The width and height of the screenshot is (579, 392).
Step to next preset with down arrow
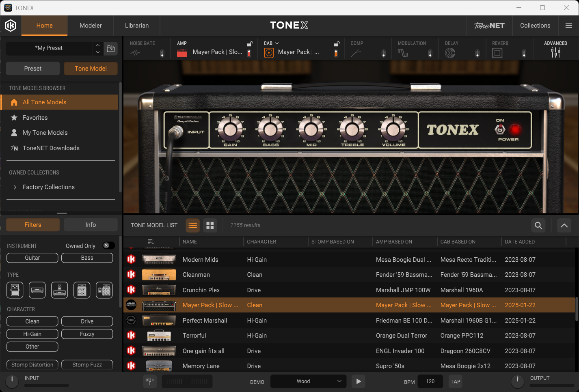click(97, 52)
